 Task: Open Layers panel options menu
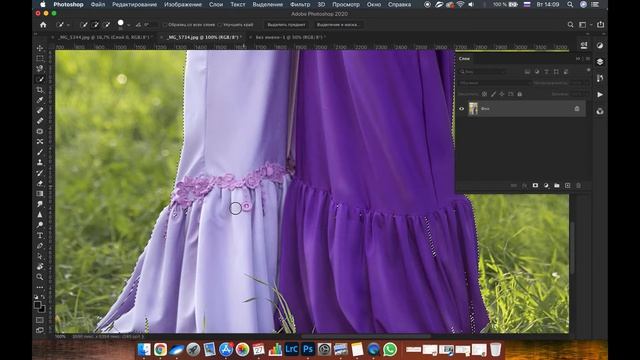click(x=588, y=59)
